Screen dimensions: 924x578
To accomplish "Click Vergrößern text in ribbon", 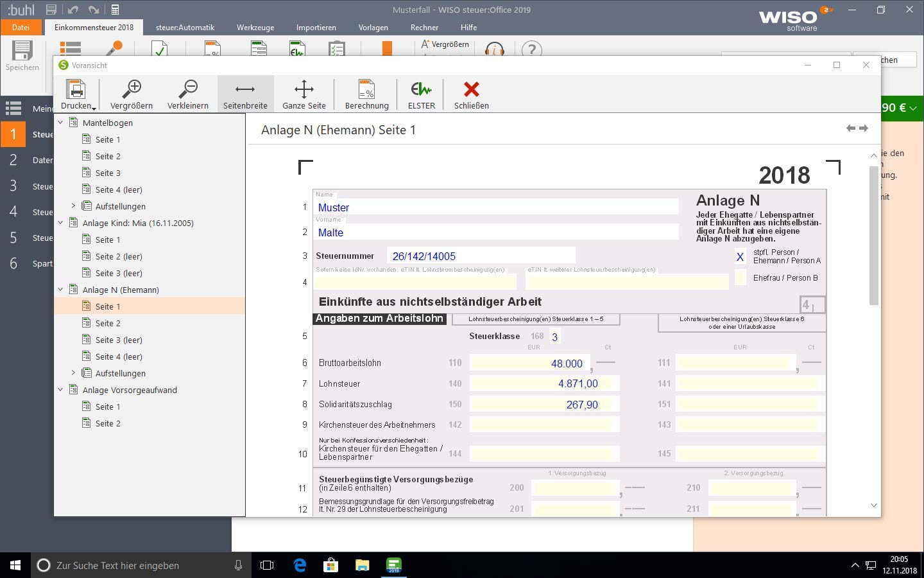I will tap(450, 44).
